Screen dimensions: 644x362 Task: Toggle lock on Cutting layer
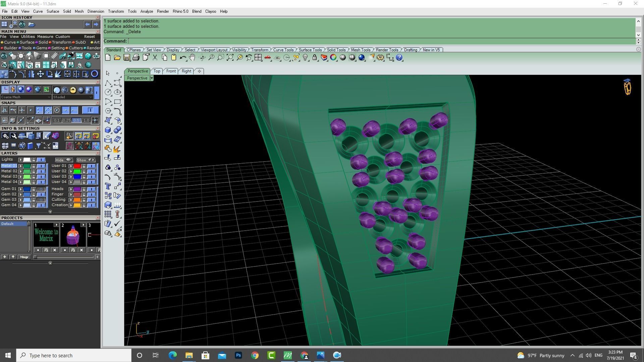pyautogui.click(x=84, y=200)
